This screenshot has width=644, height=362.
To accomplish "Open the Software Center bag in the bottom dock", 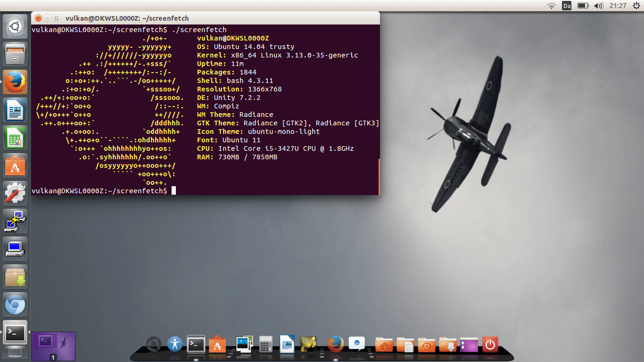I will (x=217, y=344).
